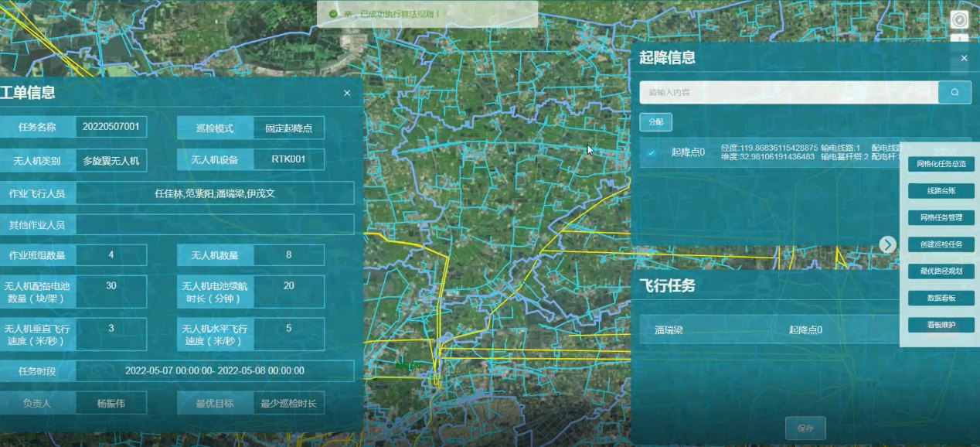The height and width of the screenshot is (447, 980).
Task: Click the 无人机设备 field RTK001
Action: [x=289, y=160]
